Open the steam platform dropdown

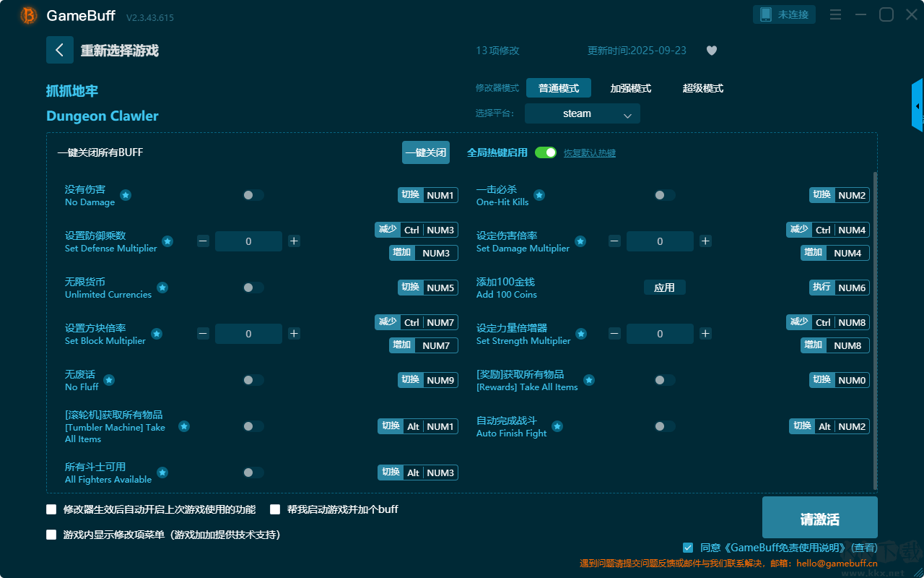[x=583, y=113]
